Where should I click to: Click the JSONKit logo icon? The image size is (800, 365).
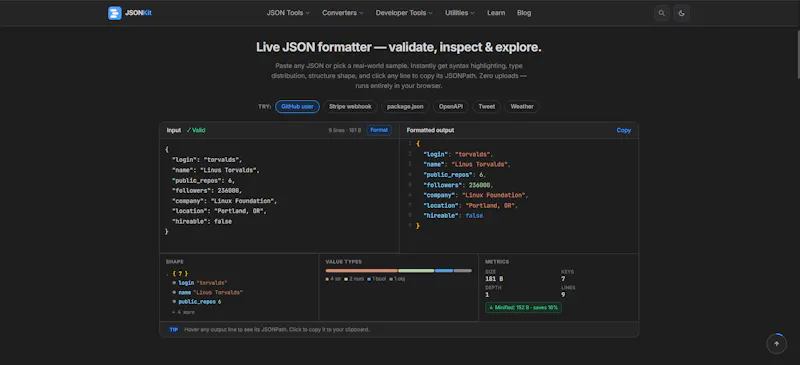[x=115, y=13]
